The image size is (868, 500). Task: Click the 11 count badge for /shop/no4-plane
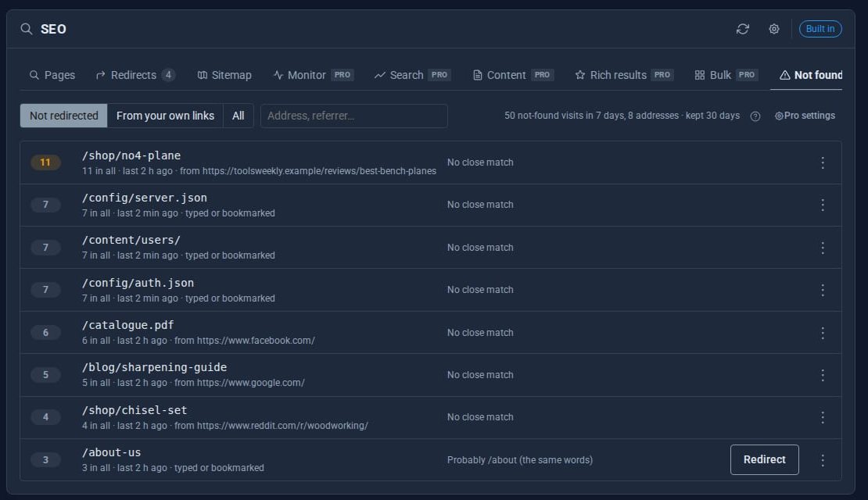point(45,162)
